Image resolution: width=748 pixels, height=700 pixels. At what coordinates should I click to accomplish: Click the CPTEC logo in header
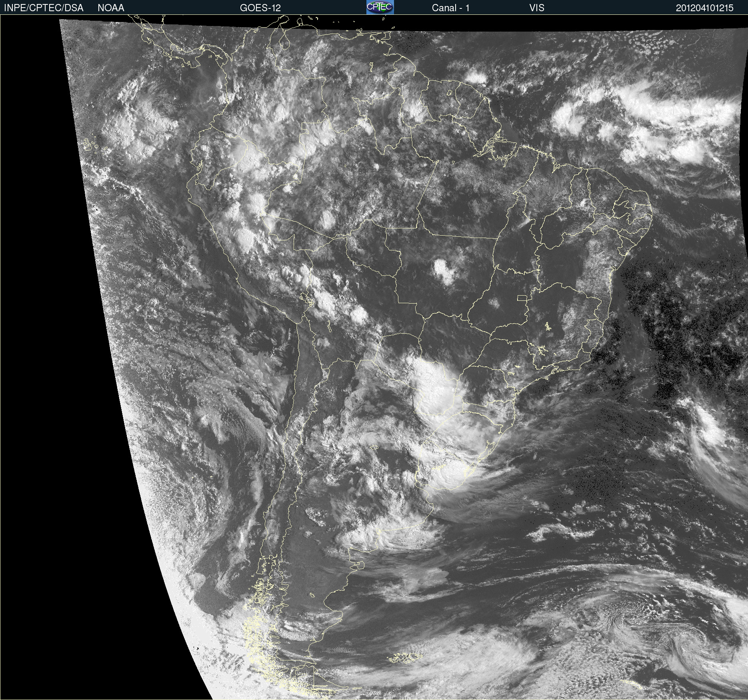[x=380, y=7]
